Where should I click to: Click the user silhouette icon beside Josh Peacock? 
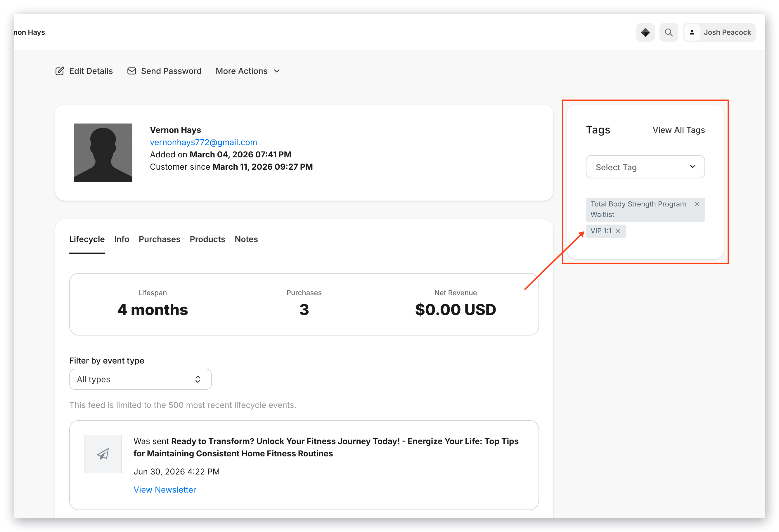(x=692, y=32)
